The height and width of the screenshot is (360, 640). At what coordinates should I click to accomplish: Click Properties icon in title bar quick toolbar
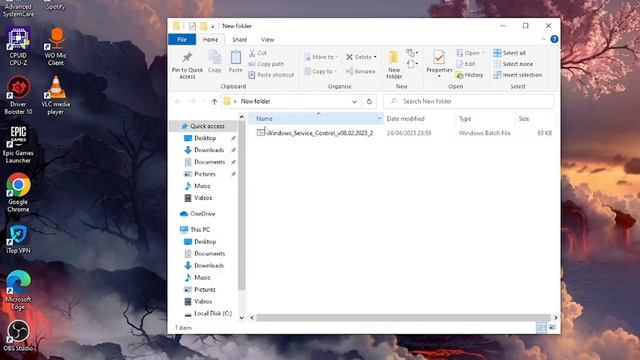pyautogui.click(x=192, y=26)
